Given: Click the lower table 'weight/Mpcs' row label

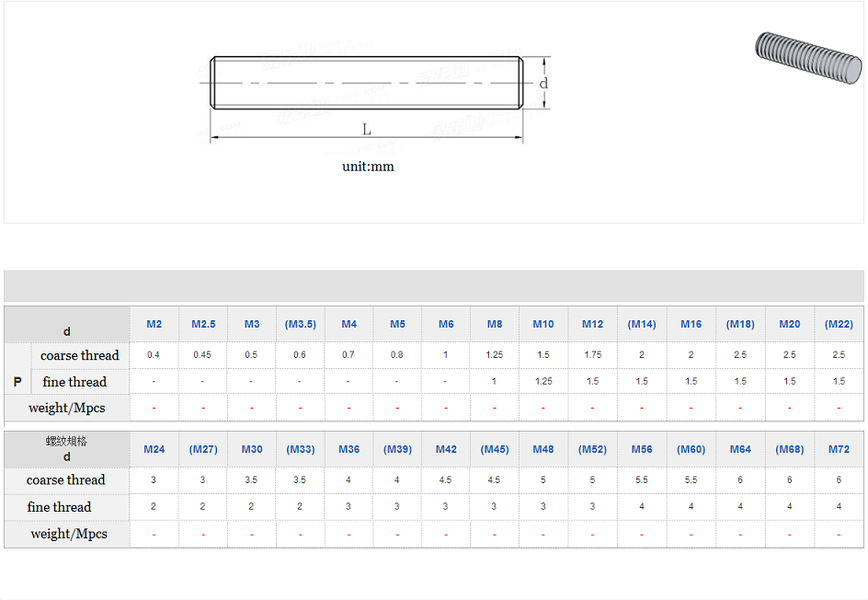Looking at the screenshot, I should pyautogui.click(x=69, y=534).
